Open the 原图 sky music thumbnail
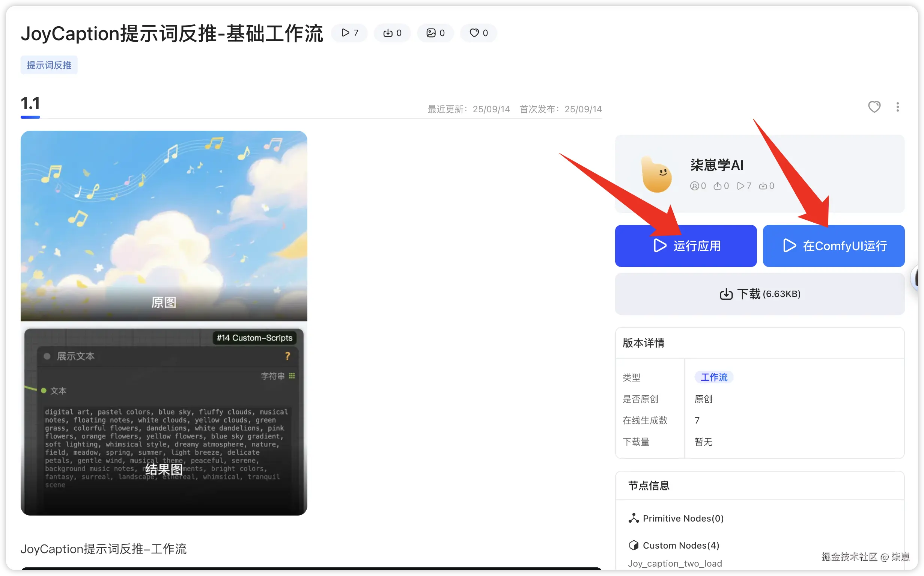This screenshot has height=576, width=924. [x=164, y=226]
